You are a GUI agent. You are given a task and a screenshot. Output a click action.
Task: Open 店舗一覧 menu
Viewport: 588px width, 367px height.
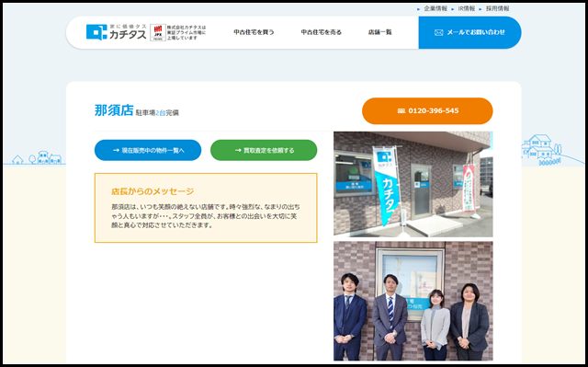pyautogui.click(x=379, y=32)
